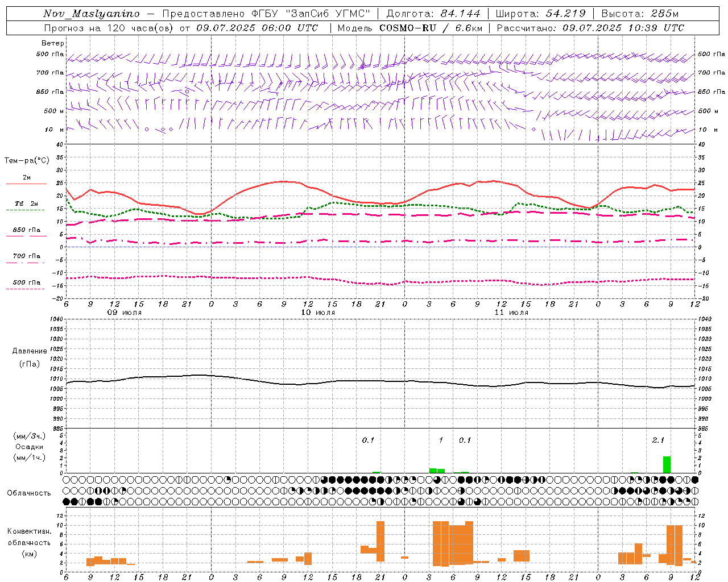Click the model label COSMO-RU / 6.6км
The width and height of the screenshot is (728, 582).
(431, 28)
